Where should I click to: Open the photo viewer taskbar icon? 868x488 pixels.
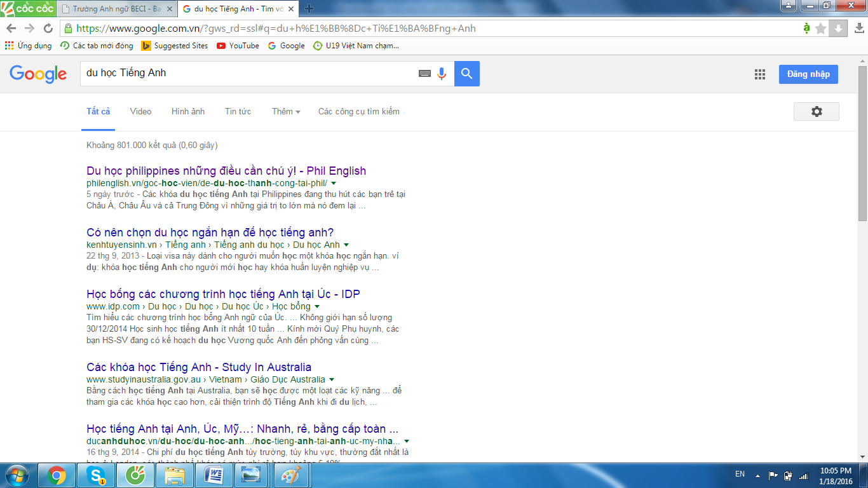(x=252, y=475)
